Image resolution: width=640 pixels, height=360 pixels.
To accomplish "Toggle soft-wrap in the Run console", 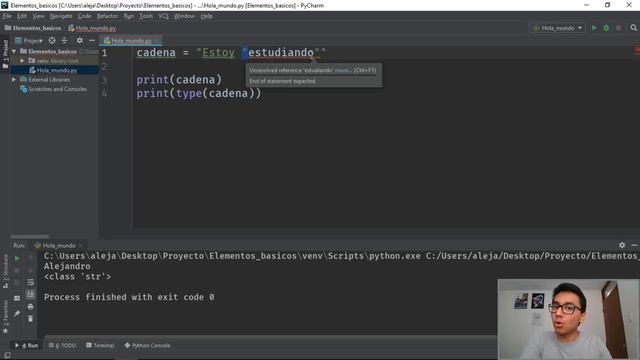I will pyautogui.click(x=31, y=282).
